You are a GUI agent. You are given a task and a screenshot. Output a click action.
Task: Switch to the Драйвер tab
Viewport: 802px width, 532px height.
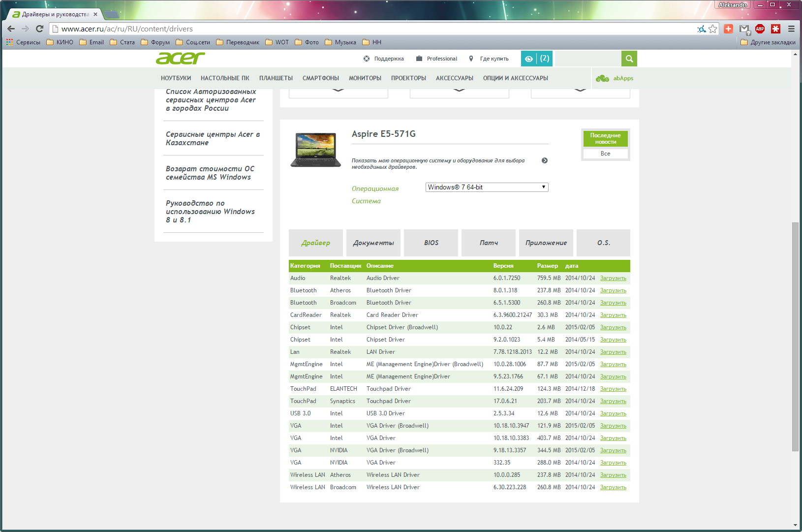click(316, 243)
